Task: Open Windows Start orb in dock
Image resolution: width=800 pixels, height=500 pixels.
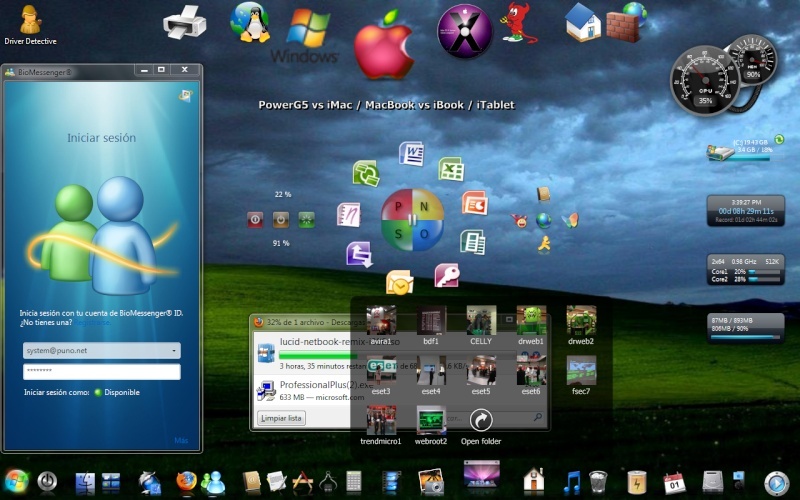Action: (16, 481)
